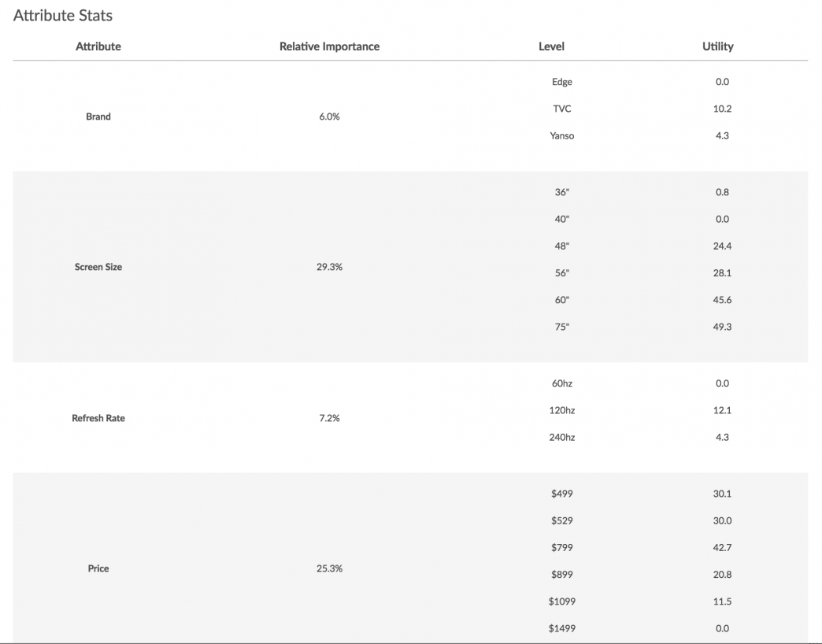Select the Edge brand level

pyautogui.click(x=562, y=82)
